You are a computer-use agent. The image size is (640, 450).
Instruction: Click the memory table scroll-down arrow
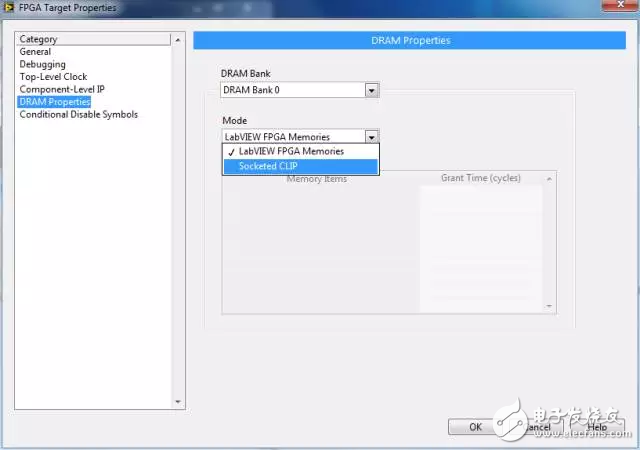549,306
